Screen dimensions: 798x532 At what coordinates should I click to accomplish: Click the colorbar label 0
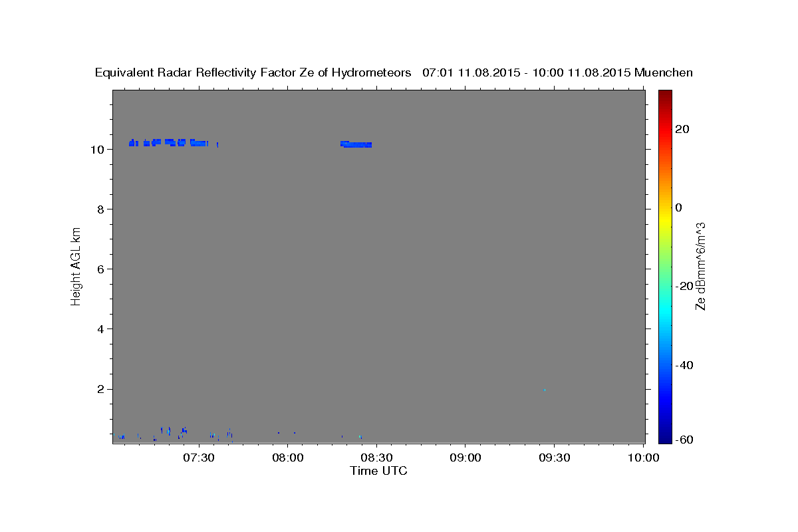(679, 207)
